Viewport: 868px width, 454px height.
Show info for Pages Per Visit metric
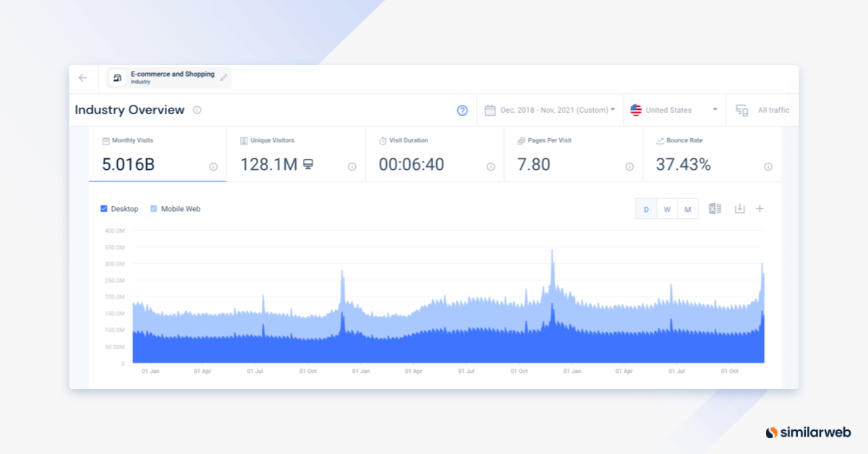(629, 166)
